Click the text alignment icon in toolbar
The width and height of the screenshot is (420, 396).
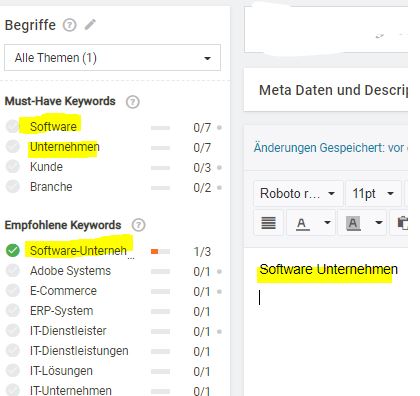268,223
